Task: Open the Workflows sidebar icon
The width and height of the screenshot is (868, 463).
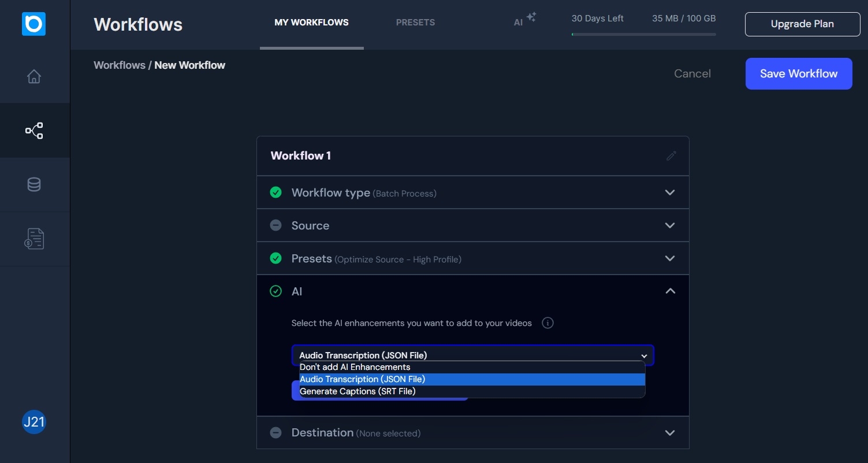Action: tap(34, 131)
